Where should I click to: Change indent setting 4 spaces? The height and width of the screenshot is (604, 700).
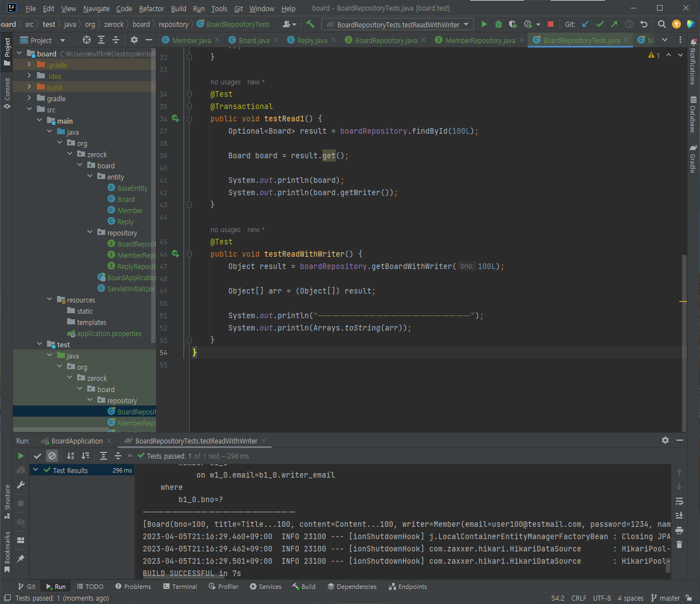tap(631, 598)
